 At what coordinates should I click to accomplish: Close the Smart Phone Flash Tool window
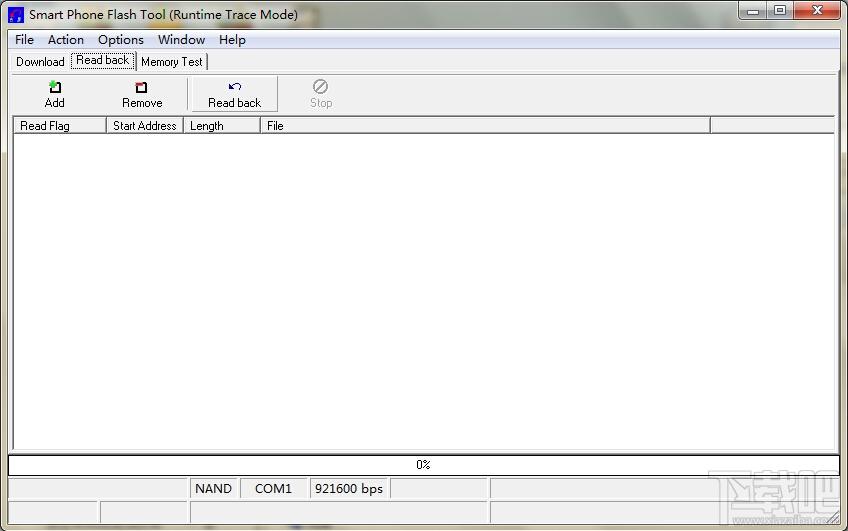coord(817,10)
